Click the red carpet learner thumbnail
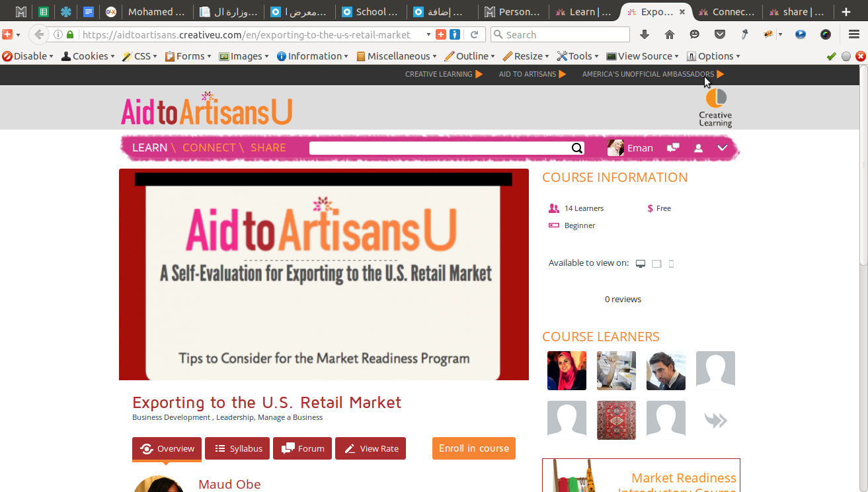The image size is (868, 492). [x=616, y=421]
